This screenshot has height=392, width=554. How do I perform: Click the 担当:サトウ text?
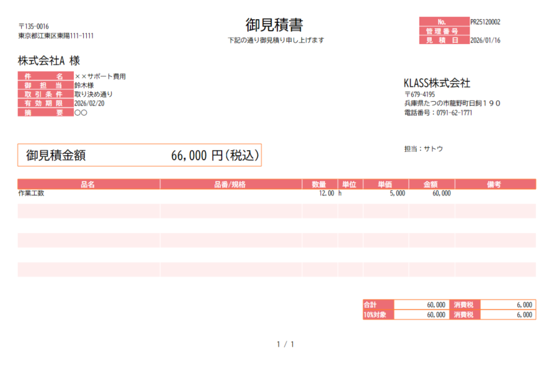pos(423,149)
